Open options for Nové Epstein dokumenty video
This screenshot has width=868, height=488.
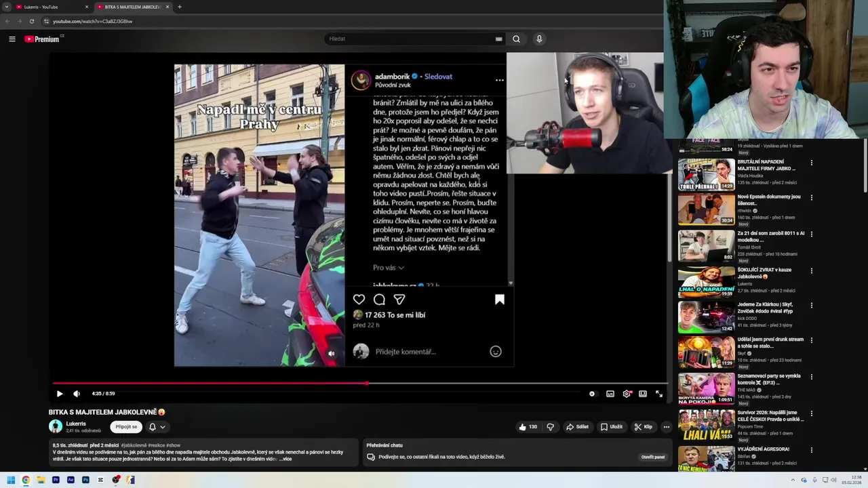[811, 198]
